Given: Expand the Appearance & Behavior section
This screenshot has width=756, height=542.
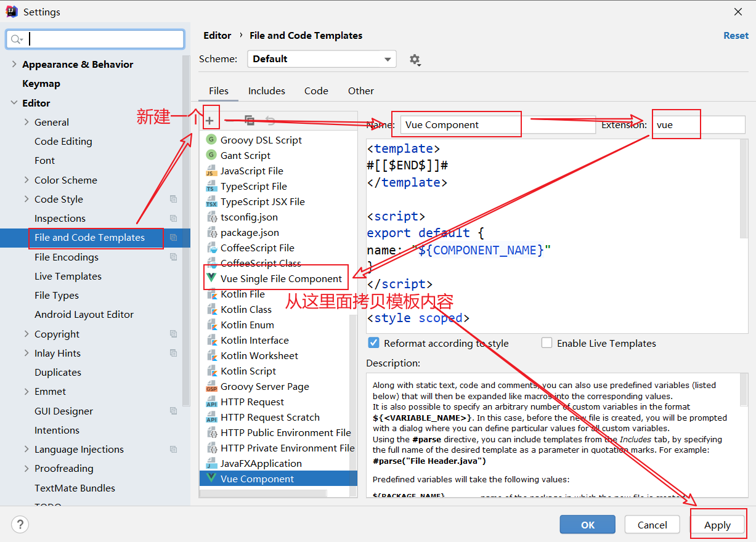Looking at the screenshot, I should point(14,64).
